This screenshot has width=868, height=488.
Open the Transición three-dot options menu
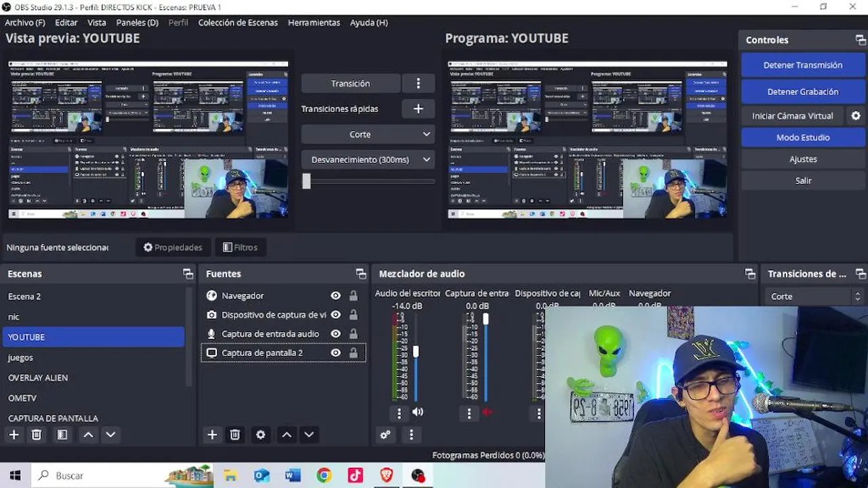(418, 83)
